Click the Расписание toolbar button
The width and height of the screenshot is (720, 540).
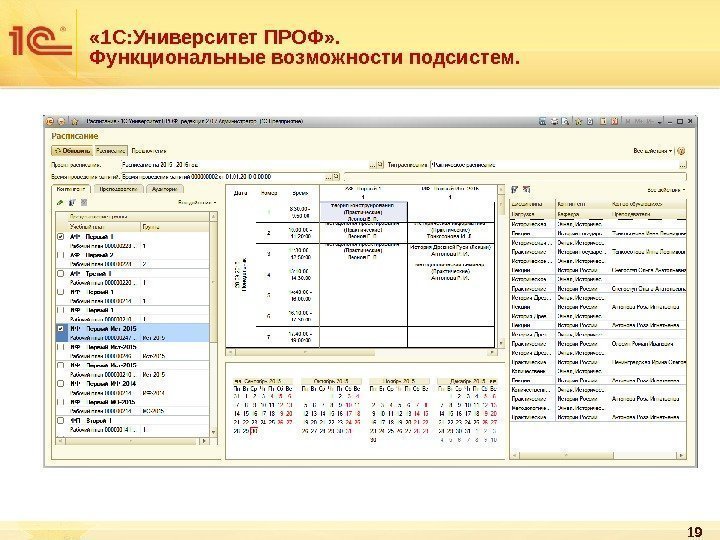tap(111, 151)
